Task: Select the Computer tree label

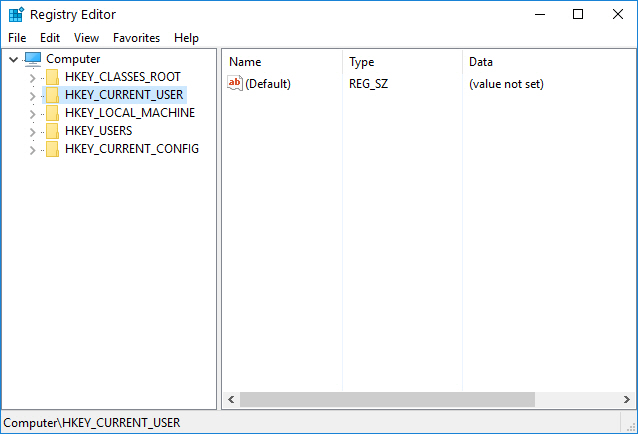Action: [x=73, y=59]
